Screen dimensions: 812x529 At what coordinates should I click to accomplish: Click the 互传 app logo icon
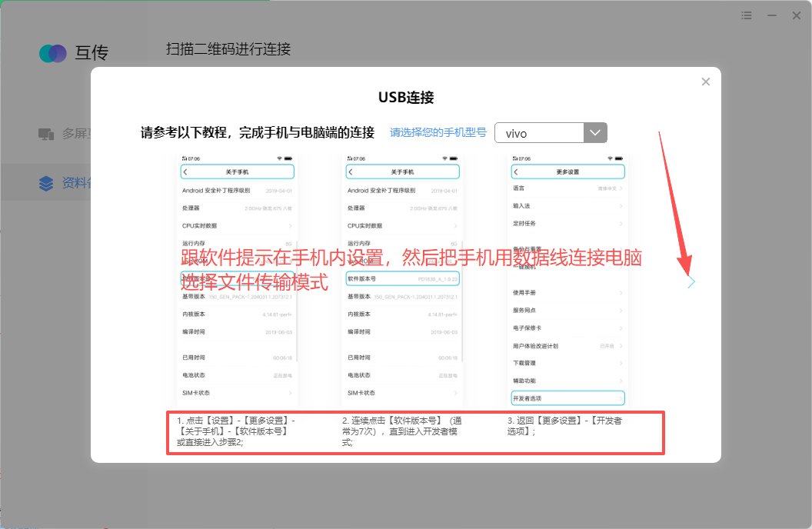53,53
